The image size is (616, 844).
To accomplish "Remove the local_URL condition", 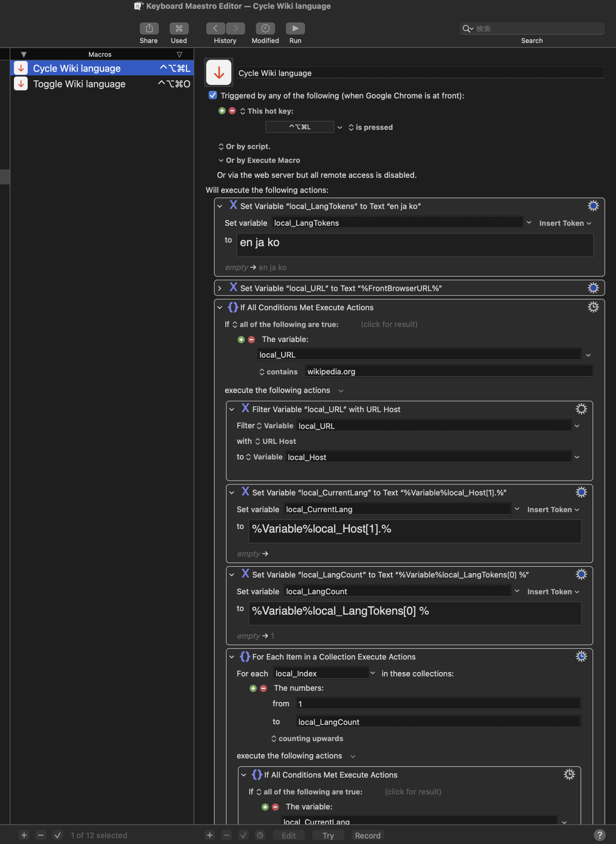I will pos(251,339).
